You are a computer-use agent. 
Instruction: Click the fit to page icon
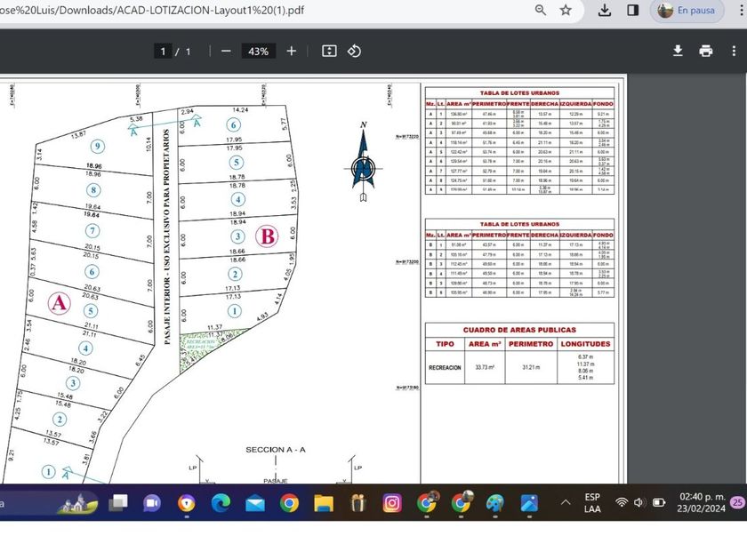pyautogui.click(x=329, y=52)
